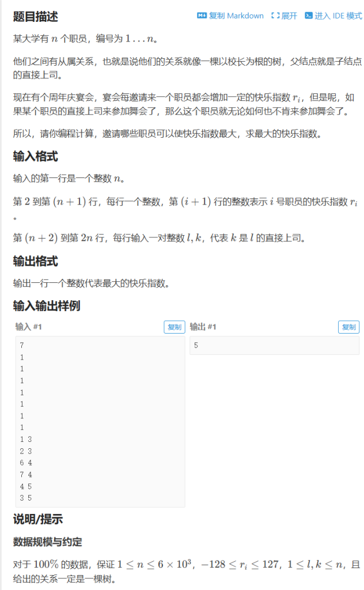Click the 输入输出样例 heading

[47, 306]
